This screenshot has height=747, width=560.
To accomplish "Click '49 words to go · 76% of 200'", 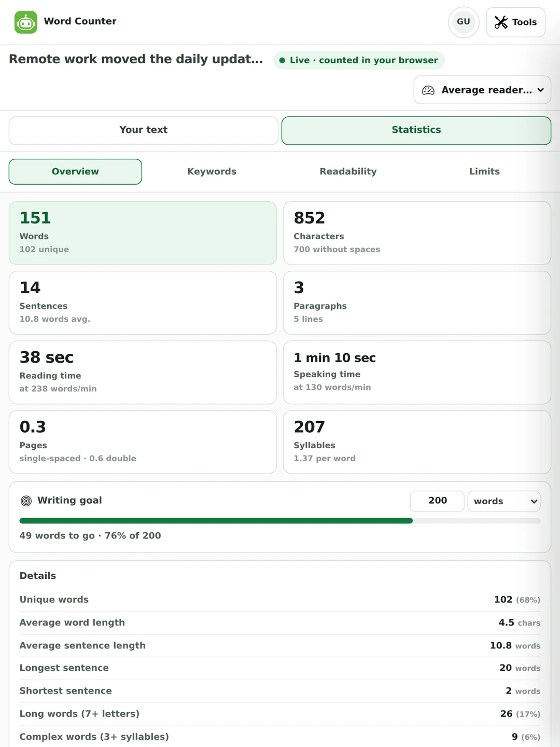I will tap(90, 536).
